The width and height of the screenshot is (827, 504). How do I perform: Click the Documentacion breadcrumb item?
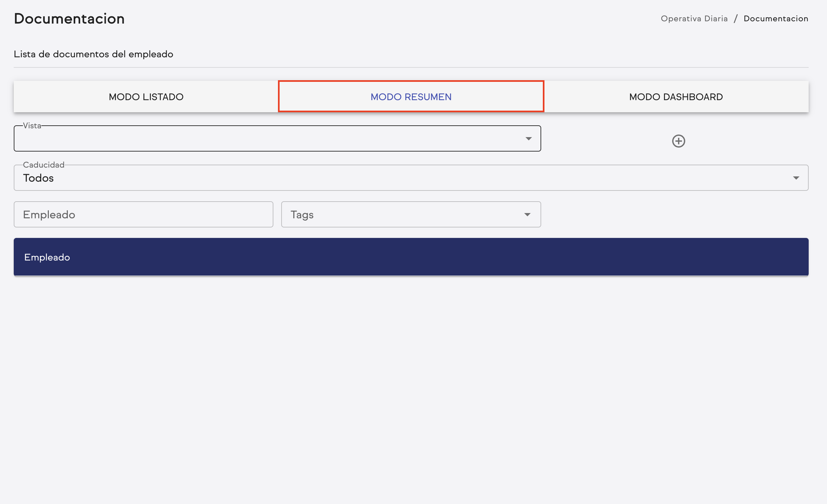(776, 18)
